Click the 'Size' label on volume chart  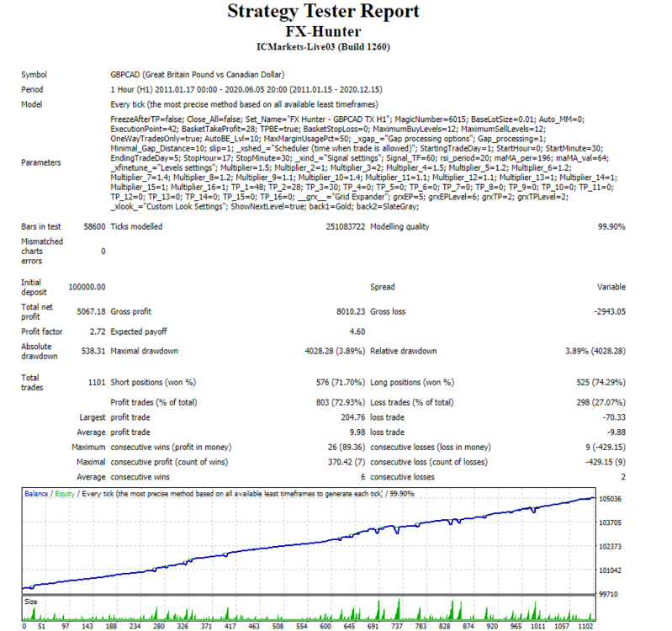click(x=31, y=602)
